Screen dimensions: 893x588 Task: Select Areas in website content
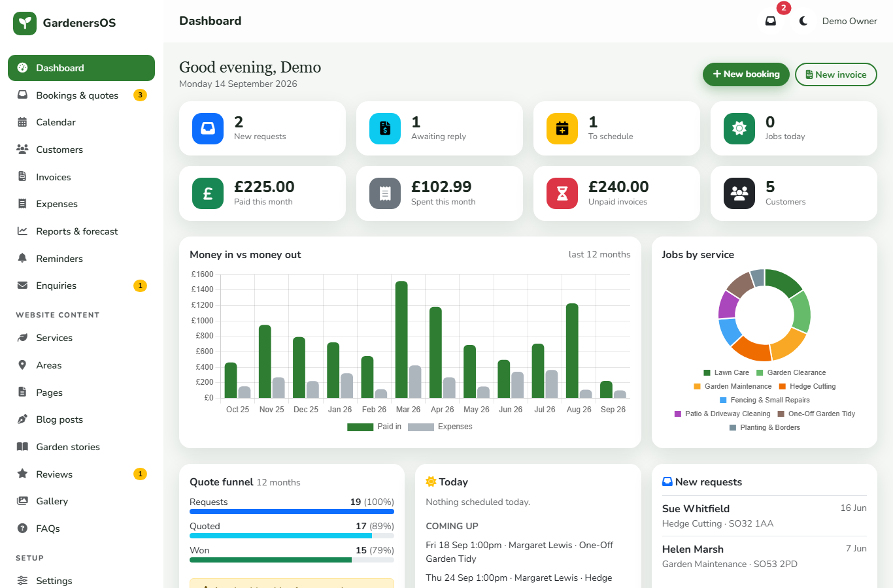(x=81, y=365)
